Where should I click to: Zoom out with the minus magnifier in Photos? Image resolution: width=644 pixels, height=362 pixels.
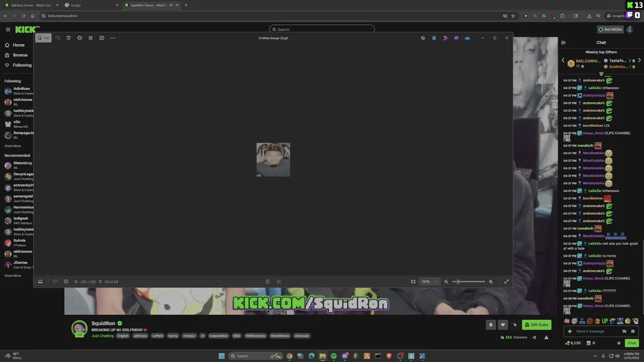(x=446, y=282)
